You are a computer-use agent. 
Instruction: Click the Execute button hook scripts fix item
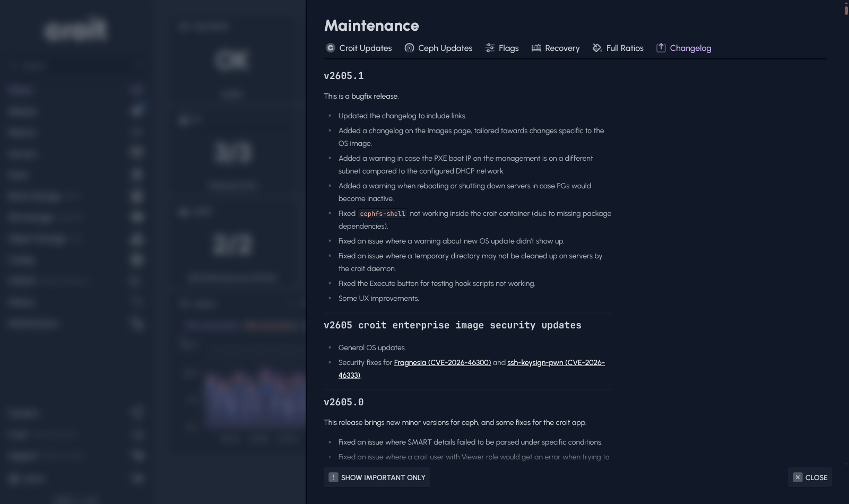tap(437, 283)
